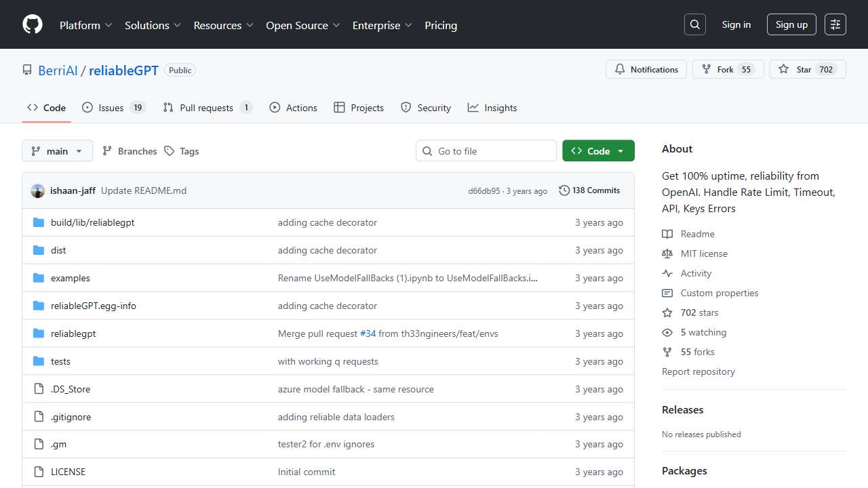Fork the repository using Fork button
Screen dimensions: 868x488
coord(728,69)
